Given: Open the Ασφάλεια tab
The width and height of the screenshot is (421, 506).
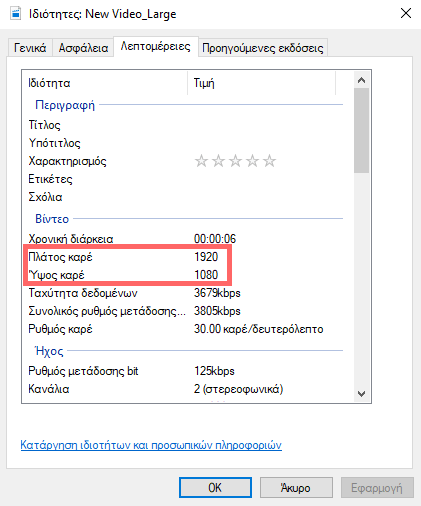Looking at the screenshot, I should click(x=83, y=48).
